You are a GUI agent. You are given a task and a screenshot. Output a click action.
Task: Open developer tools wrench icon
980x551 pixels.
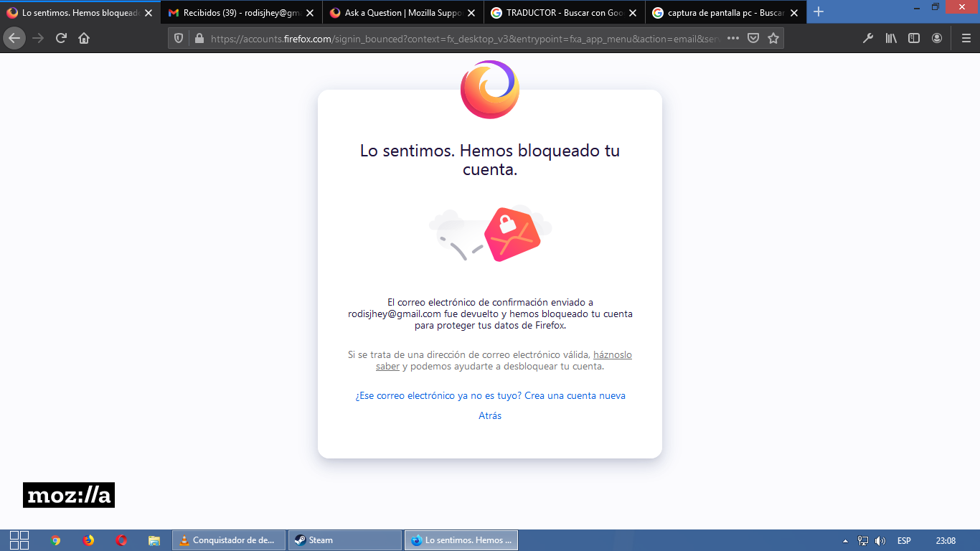(868, 38)
